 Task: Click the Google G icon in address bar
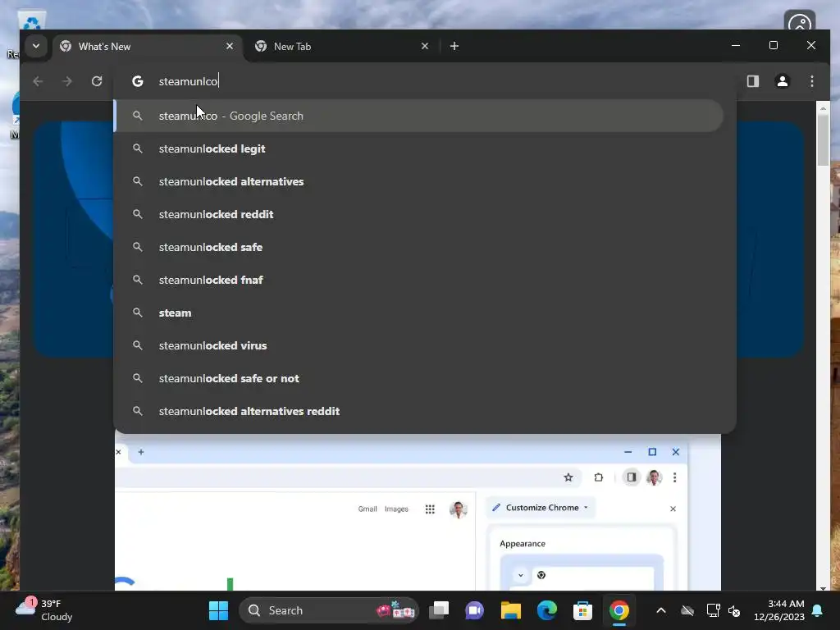click(x=138, y=81)
